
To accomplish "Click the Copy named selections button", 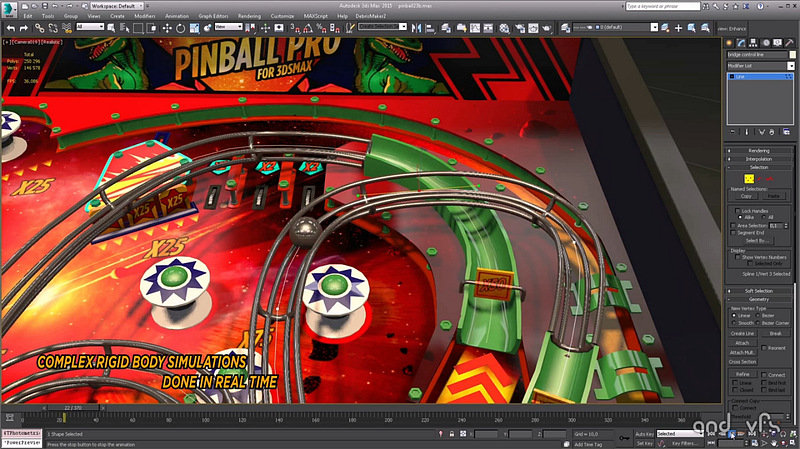I will 746,196.
